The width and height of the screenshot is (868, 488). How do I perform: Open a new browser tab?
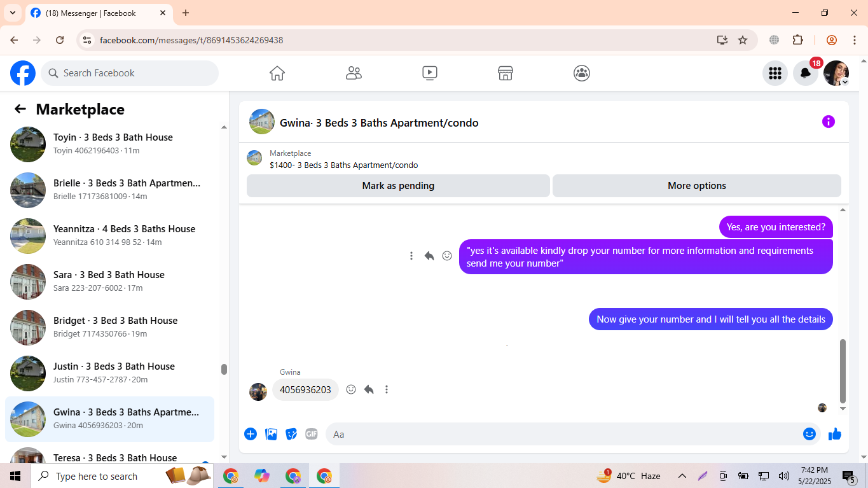pos(186,13)
